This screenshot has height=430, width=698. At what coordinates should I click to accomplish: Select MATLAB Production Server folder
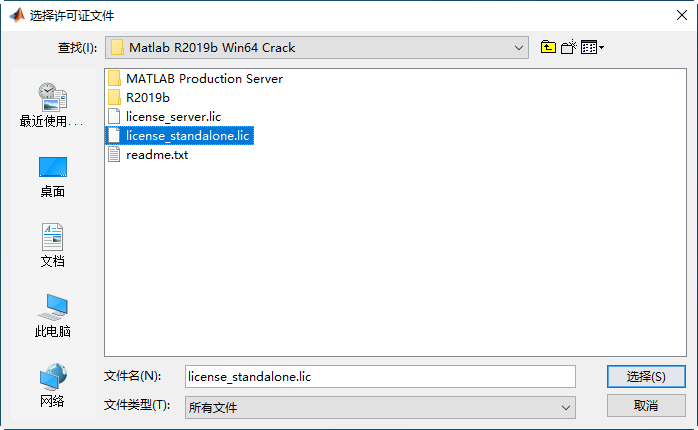click(195, 79)
